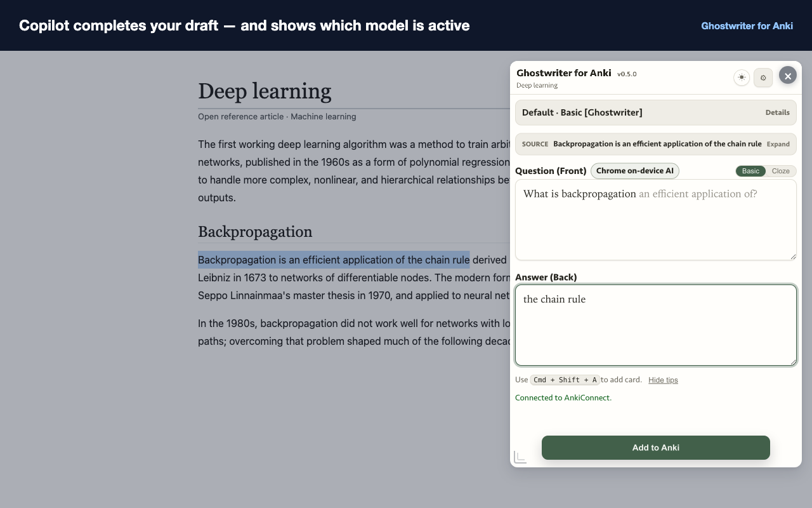Switch card type to Cloze
Image resolution: width=812 pixels, height=508 pixels.
tap(780, 171)
